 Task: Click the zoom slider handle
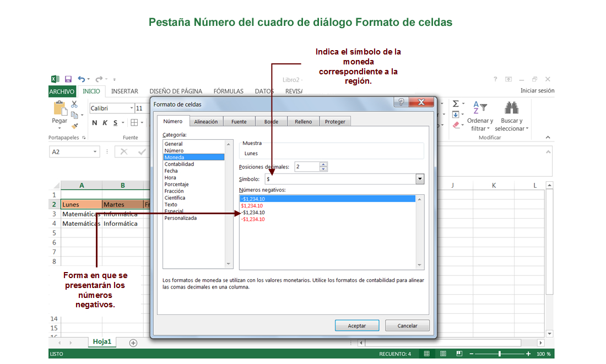[x=500, y=354]
